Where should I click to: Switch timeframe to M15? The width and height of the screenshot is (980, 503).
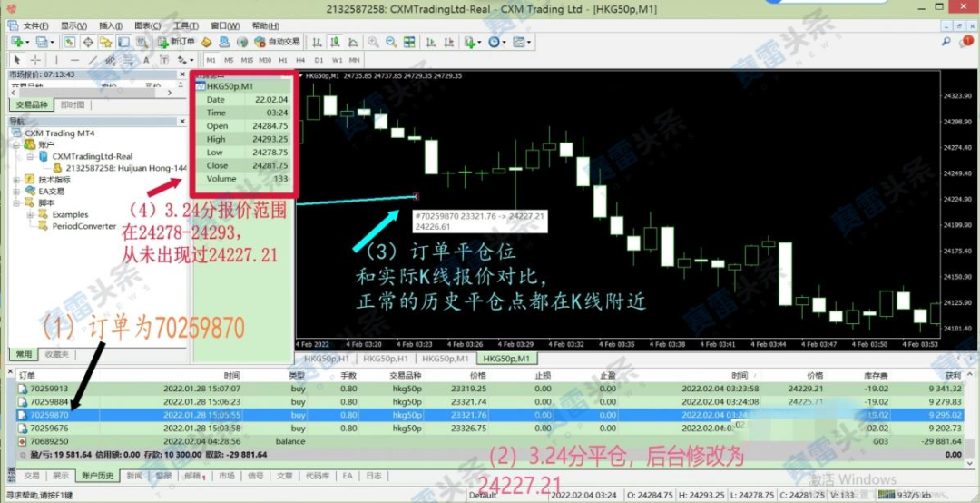tap(247, 60)
